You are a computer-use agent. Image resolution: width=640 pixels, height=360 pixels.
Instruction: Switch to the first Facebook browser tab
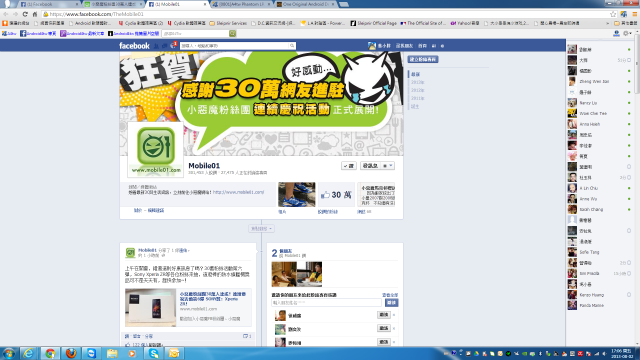[x=49, y=4]
